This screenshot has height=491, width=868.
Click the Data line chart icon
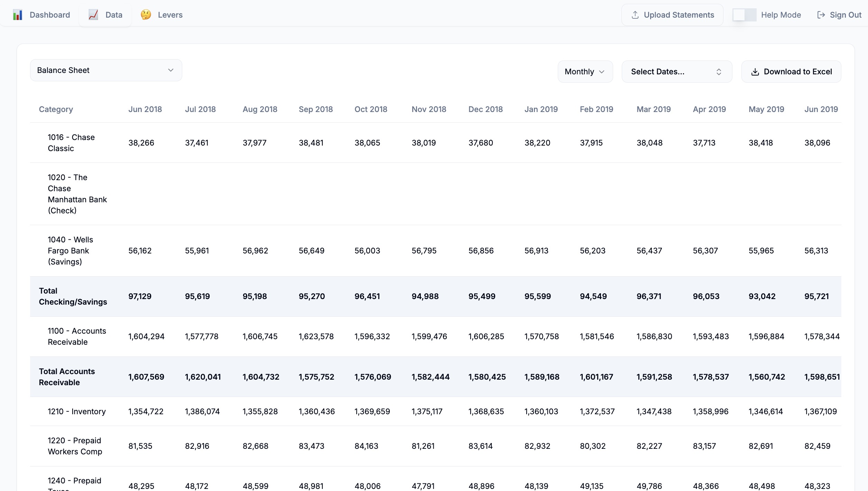pos(93,15)
